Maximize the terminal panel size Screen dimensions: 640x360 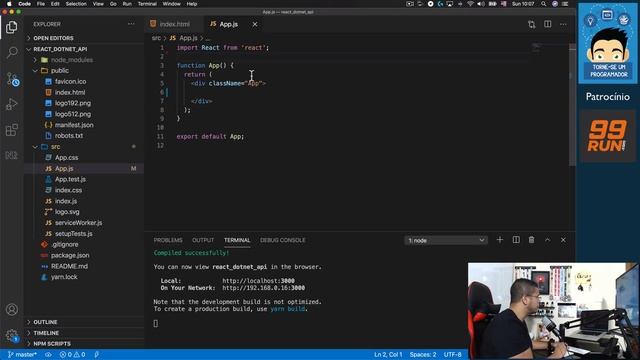(547, 240)
